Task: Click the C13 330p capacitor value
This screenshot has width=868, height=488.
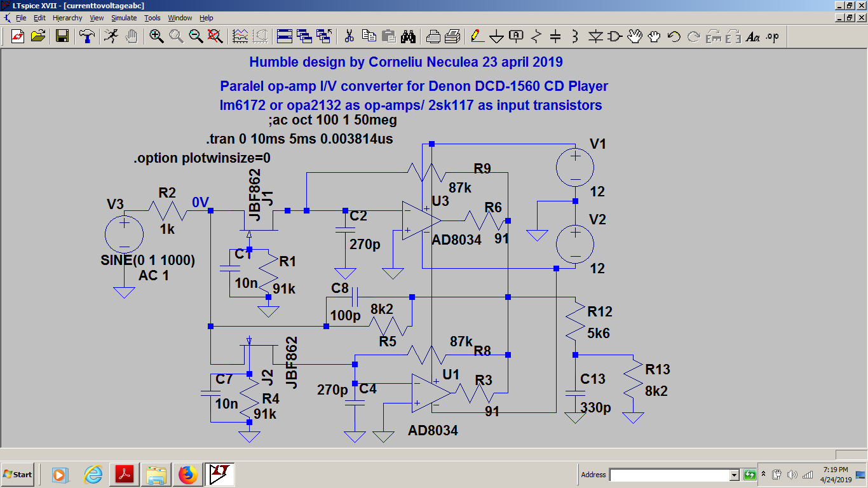Action: tap(595, 407)
